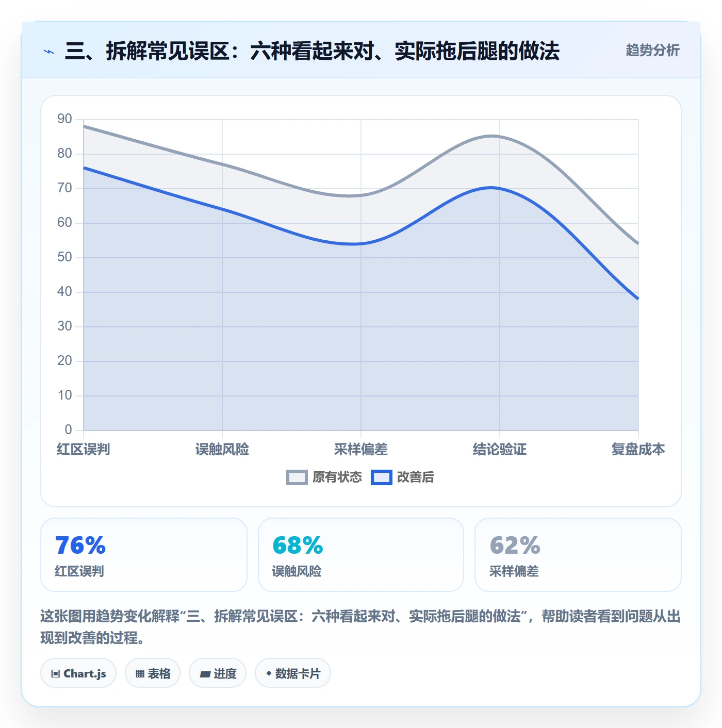Select the 数据卡片 tag
The width and height of the screenshot is (722, 728).
(x=293, y=673)
